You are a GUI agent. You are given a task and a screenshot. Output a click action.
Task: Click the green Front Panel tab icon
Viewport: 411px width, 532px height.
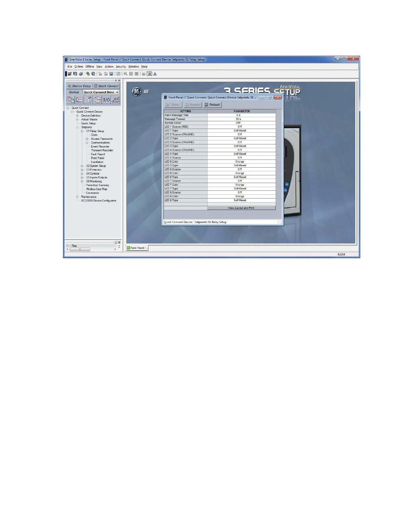[x=128, y=248]
